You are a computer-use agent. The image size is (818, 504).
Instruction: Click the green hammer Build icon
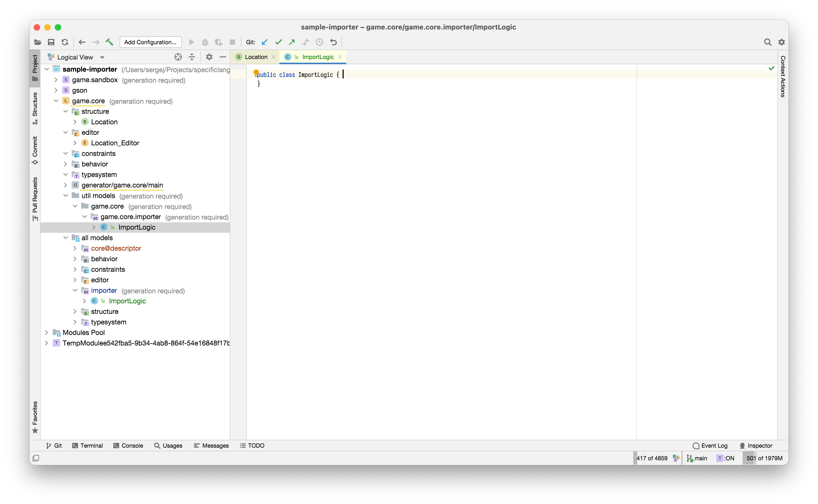pos(109,42)
